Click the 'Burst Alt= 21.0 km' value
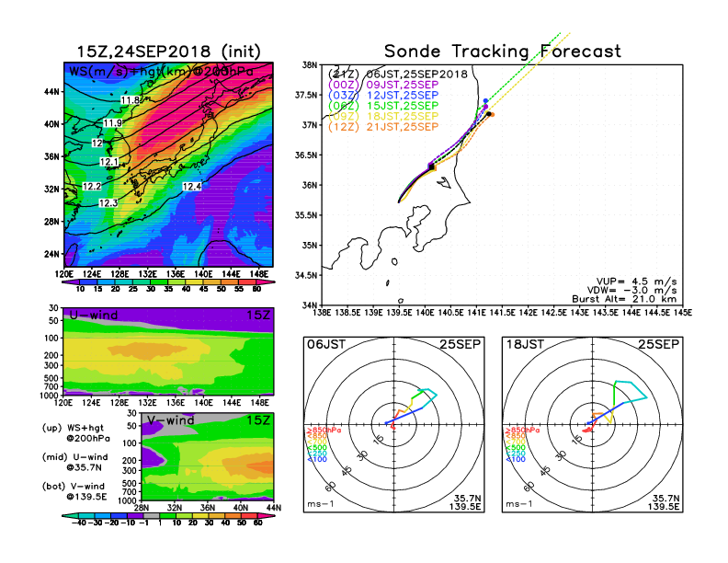Screen dimensions: 728x563 click(624, 299)
